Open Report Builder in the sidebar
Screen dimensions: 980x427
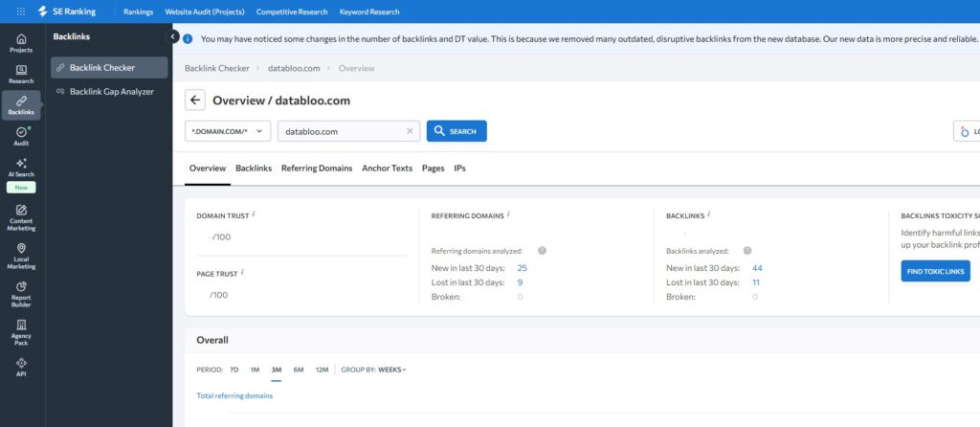21,295
